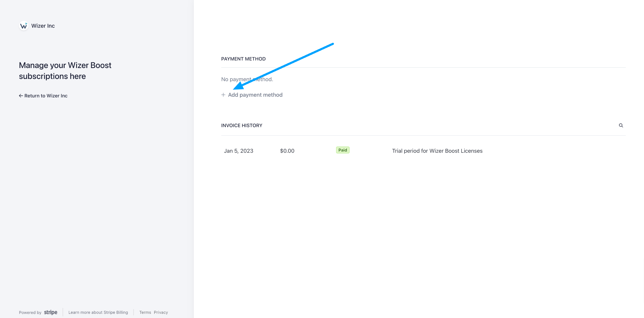Screen dimensions: 644x318
Task: Open the Privacy page
Action: 161,312
